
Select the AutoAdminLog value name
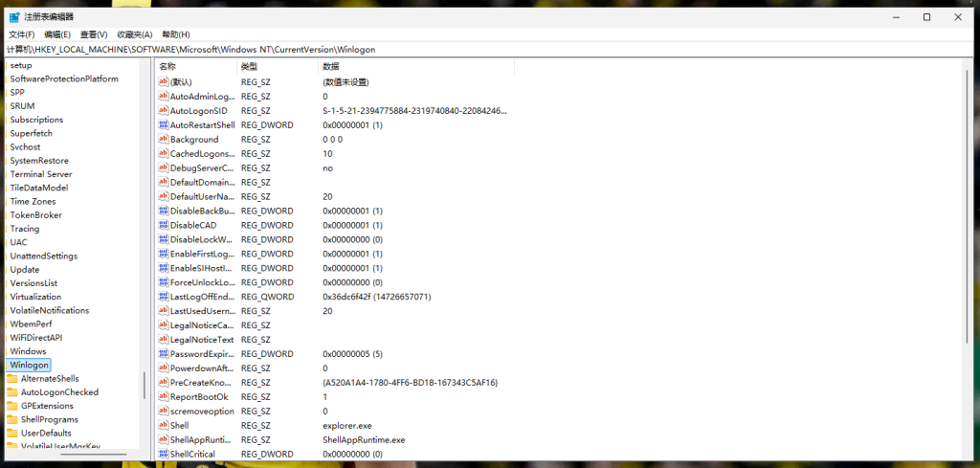click(x=203, y=97)
